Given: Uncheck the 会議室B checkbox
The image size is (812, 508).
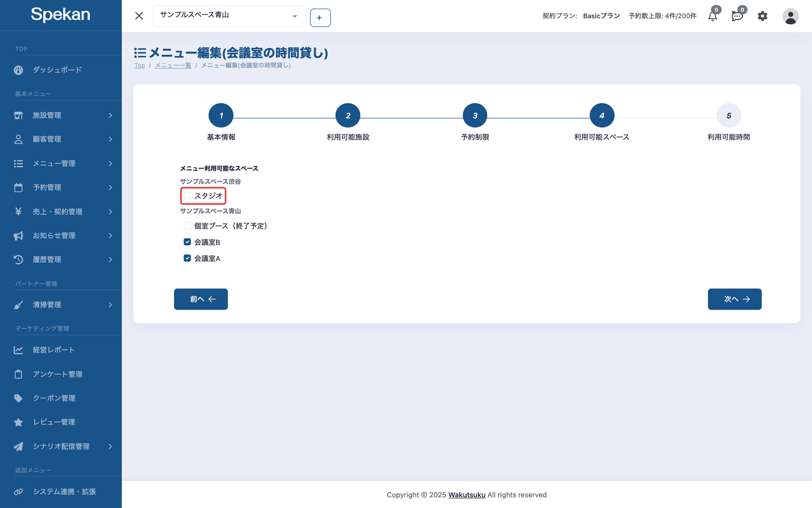Looking at the screenshot, I should tap(187, 242).
